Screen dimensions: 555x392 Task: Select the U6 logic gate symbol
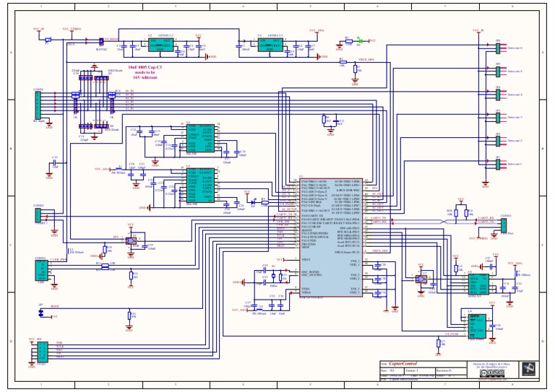pos(131,240)
